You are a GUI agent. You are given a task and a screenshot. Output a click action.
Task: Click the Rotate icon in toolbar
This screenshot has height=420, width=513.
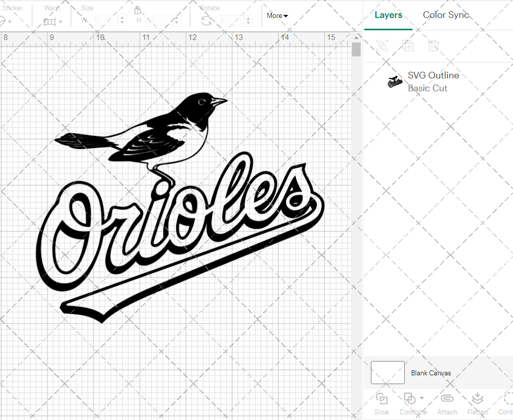click(206, 21)
